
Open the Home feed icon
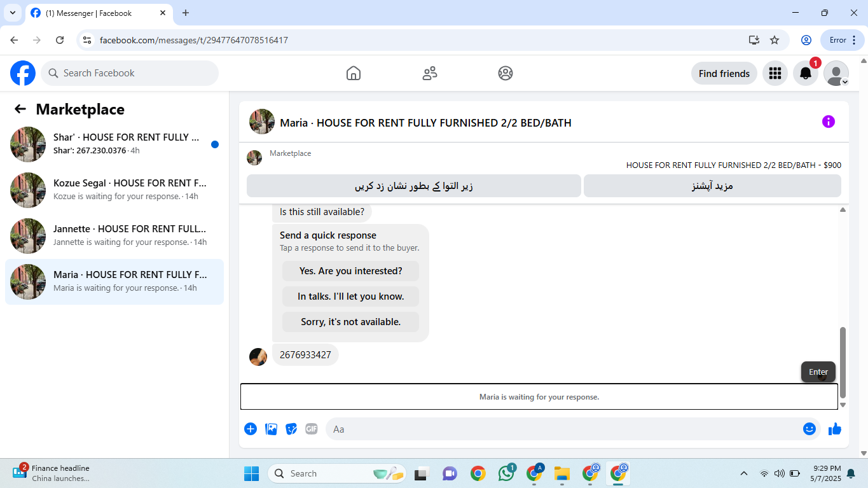[x=354, y=73]
